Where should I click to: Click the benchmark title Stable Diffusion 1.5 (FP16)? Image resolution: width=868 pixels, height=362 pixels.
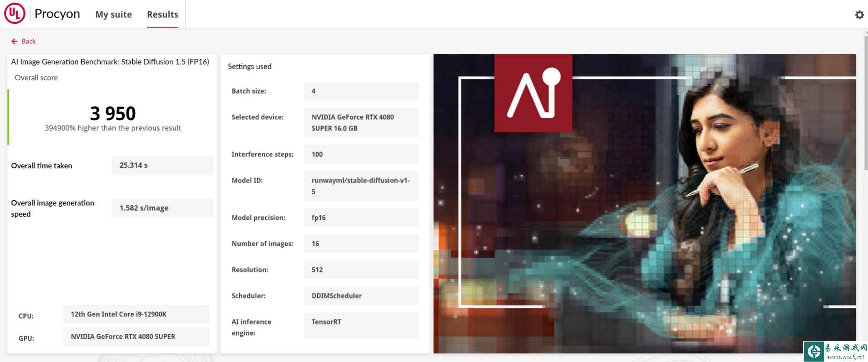[x=110, y=62]
